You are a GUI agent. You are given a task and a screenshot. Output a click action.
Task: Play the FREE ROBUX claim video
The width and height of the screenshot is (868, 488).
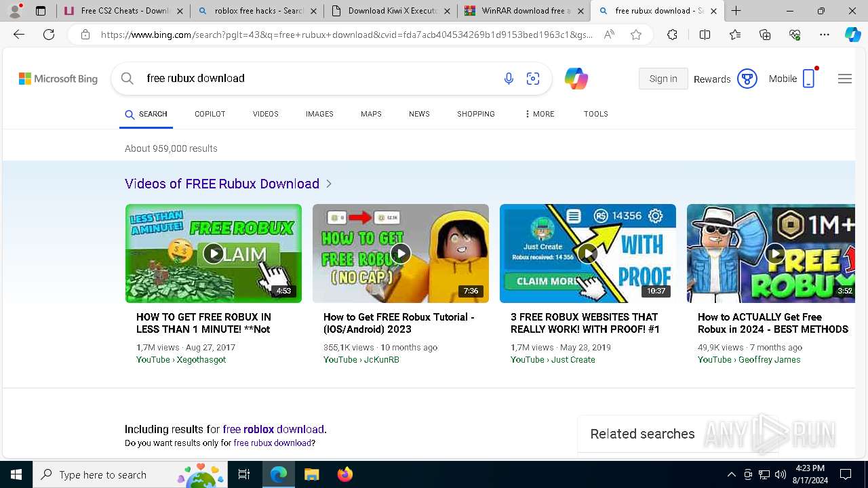click(x=214, y=253)
